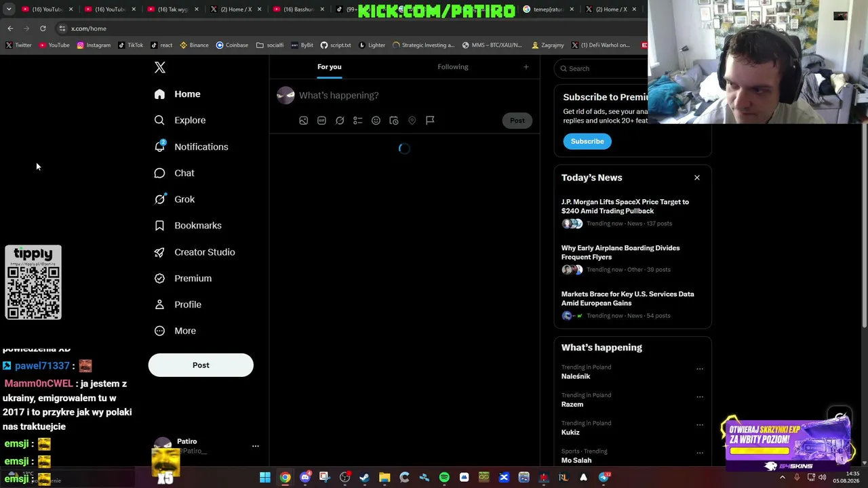The height and width of the screenshot is (488, 868).
Task: Go to Home in the X sidebar
Action: click(178, 94)
